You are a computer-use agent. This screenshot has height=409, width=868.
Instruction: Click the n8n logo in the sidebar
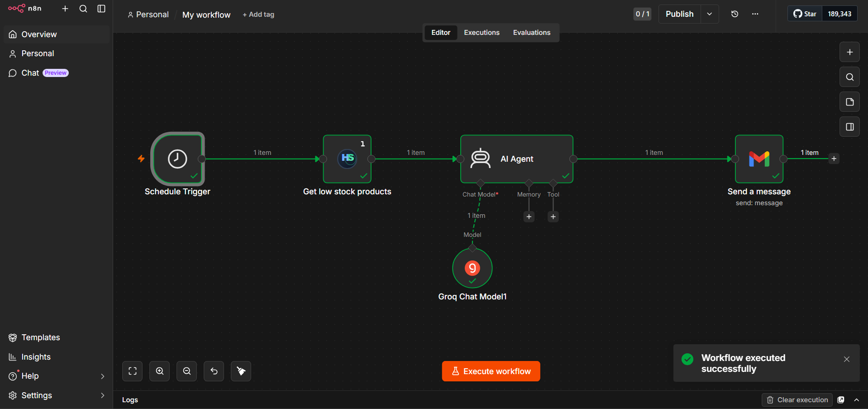25,9
